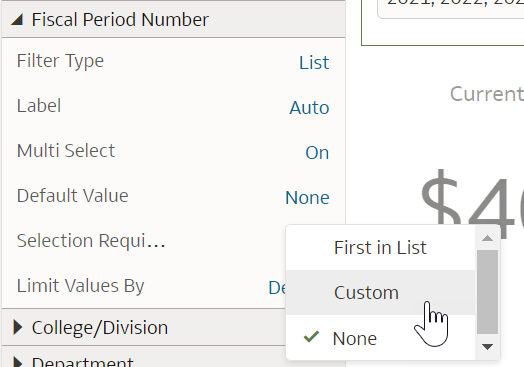Click the dollar amount tile value
The image size is (524, 367).
click(472, 203)
